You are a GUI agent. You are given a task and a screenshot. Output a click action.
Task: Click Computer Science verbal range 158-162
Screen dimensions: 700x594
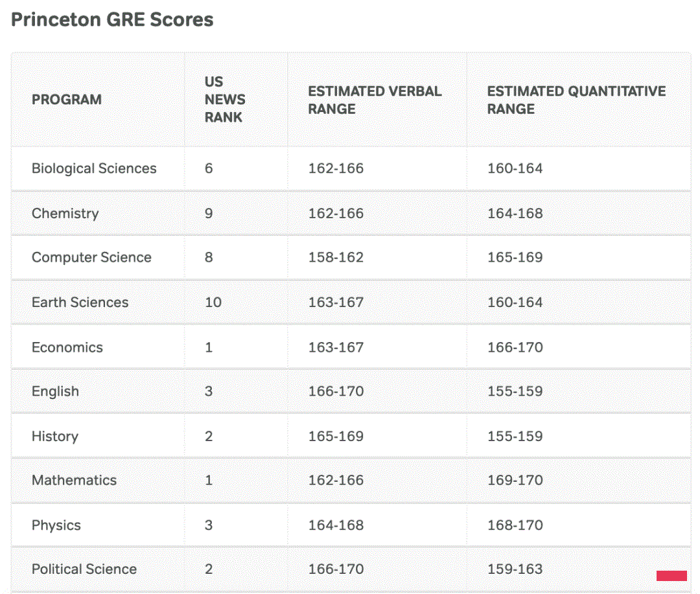point(336,257)
